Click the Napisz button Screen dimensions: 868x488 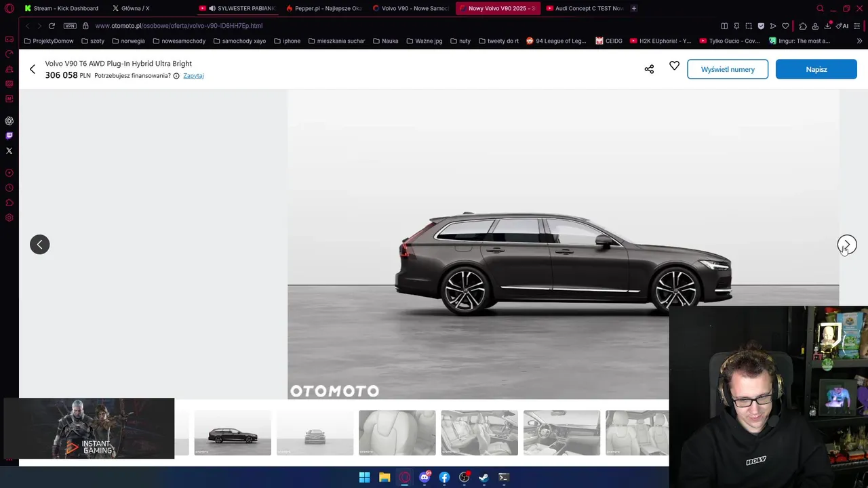pos(816,69)
